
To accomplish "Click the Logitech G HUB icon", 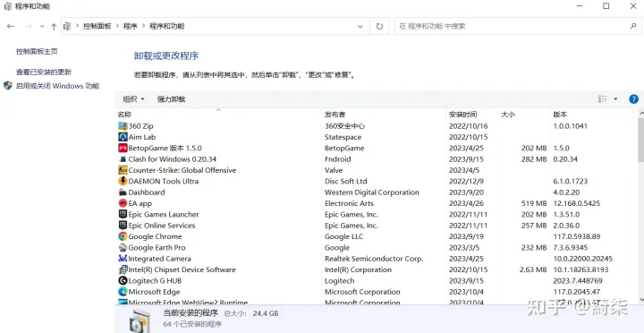I will 123,281.
